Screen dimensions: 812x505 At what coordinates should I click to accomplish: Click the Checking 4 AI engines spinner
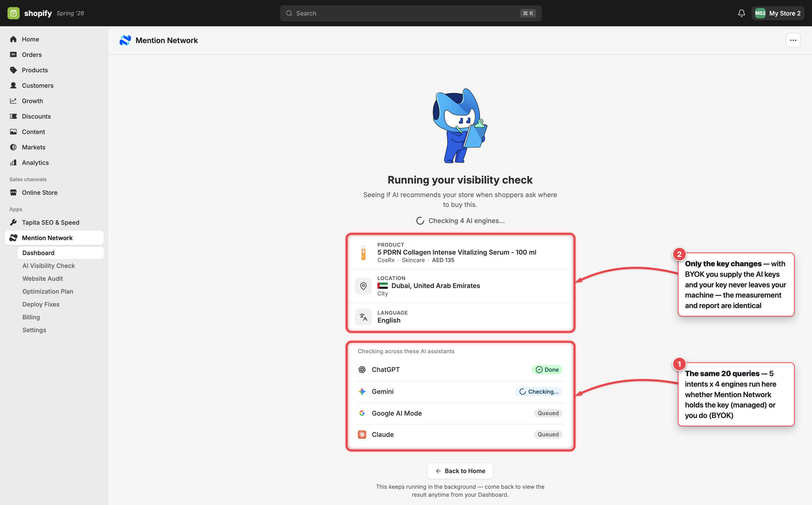pos(420,221)
